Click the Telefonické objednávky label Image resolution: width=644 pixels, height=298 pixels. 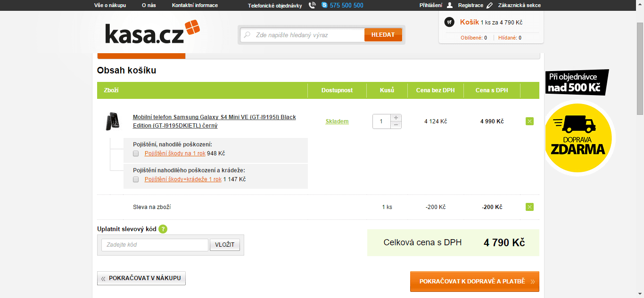click(x=275, y=6)
